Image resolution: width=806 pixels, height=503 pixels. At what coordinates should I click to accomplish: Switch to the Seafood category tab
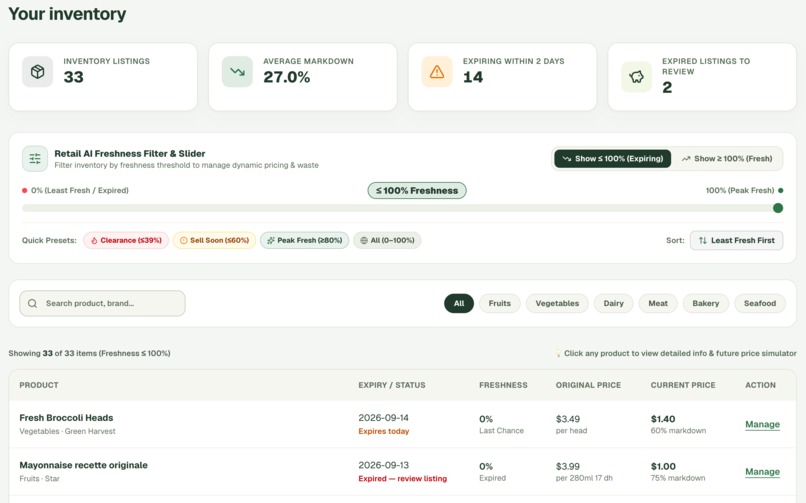760,304
